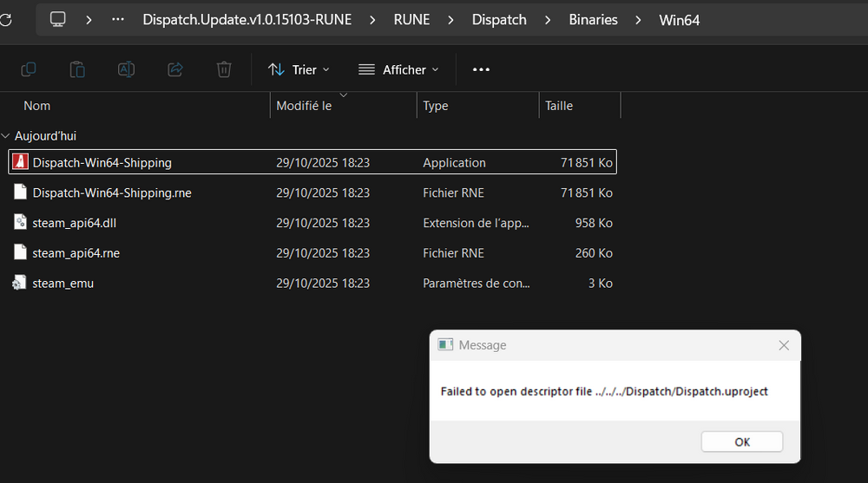The height and width of the screenshot is (483, 868).
Task: Click the Delete trash icon
Action: coord(224,69)
